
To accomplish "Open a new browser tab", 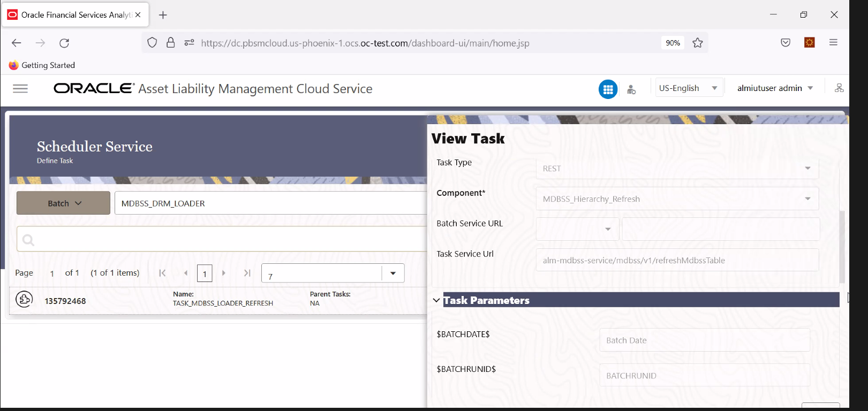I will click(163, 15).
